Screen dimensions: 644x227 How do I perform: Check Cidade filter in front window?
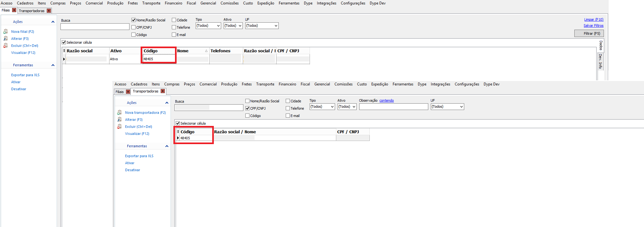coord(288,101)
